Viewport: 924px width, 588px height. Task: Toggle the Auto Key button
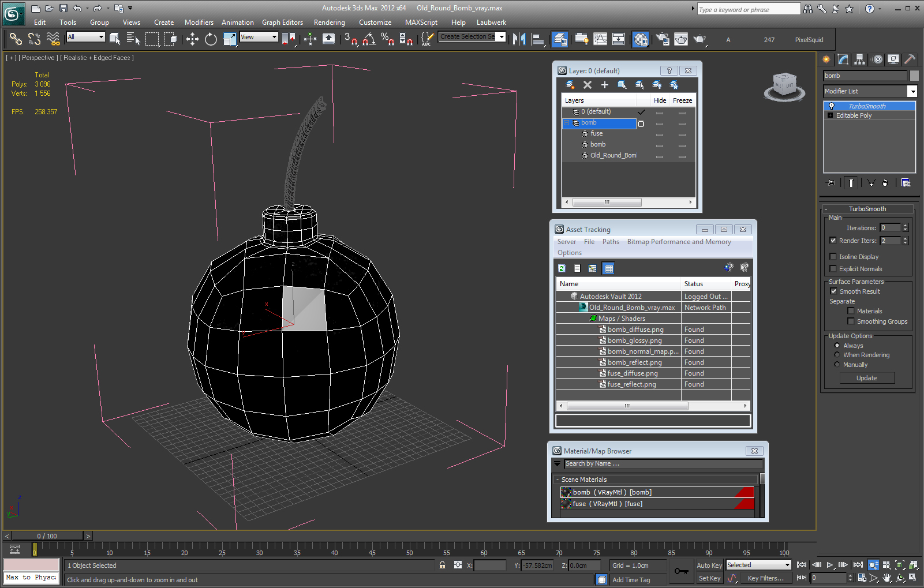(x=709, y=565)
